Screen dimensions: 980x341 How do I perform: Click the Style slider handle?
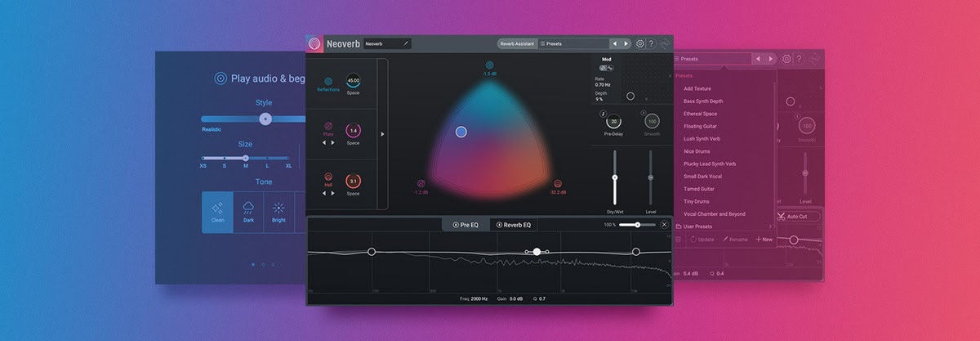(265, 119)
